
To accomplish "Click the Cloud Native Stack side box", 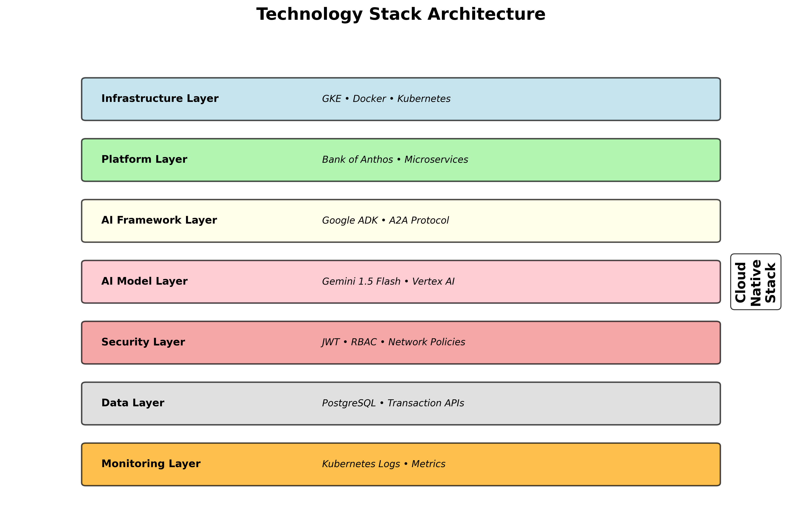I will pyautogui.click(x=756, y=282).
